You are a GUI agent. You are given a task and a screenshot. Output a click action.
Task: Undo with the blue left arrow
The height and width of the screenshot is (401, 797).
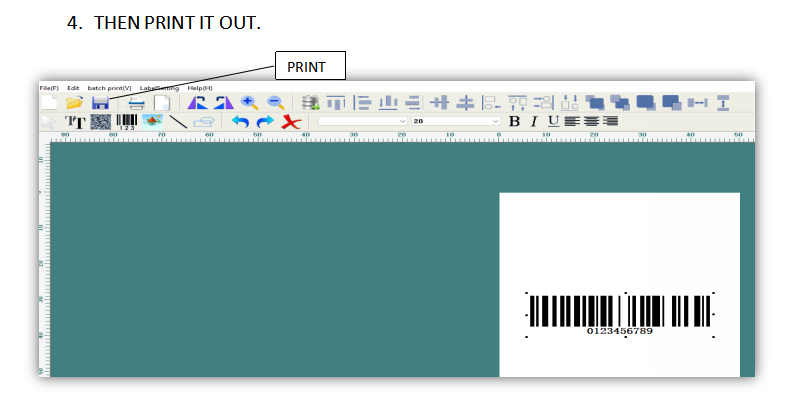coord(240,122)
